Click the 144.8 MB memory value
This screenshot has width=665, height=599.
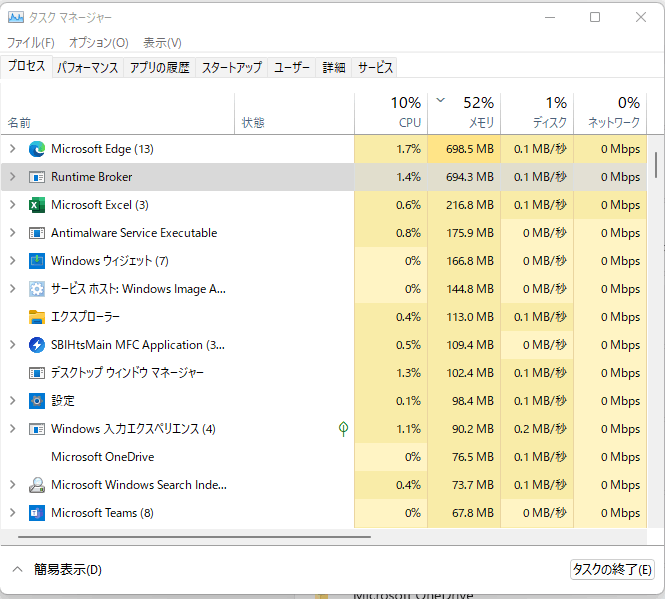tap(469, 289)
